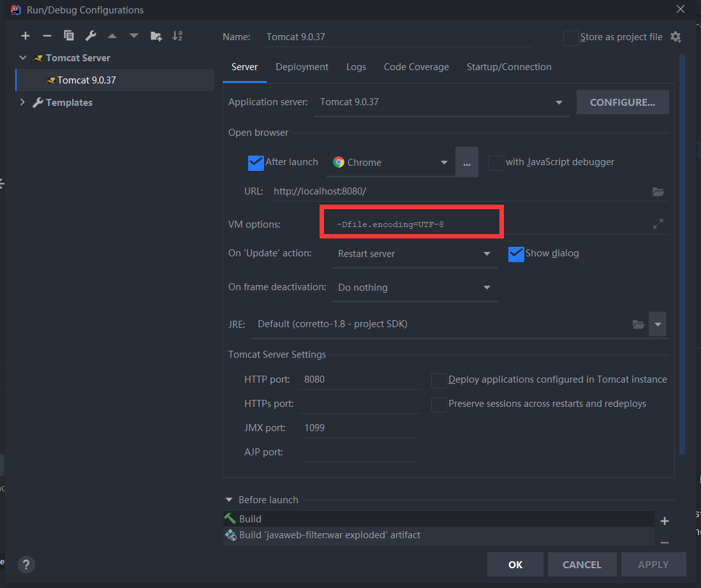Click the HTTPs port field
This screenshot has width=701, height=588.
click(x=360, y=404)
